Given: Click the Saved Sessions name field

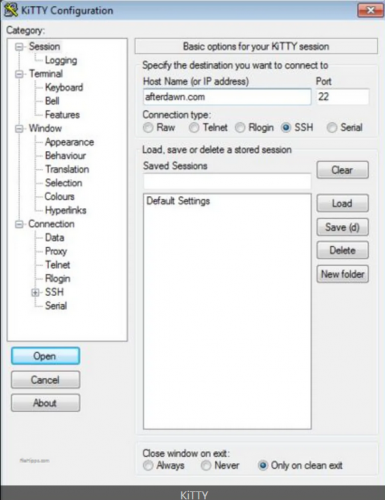Looking at the screenshot, I should [227, 181].
